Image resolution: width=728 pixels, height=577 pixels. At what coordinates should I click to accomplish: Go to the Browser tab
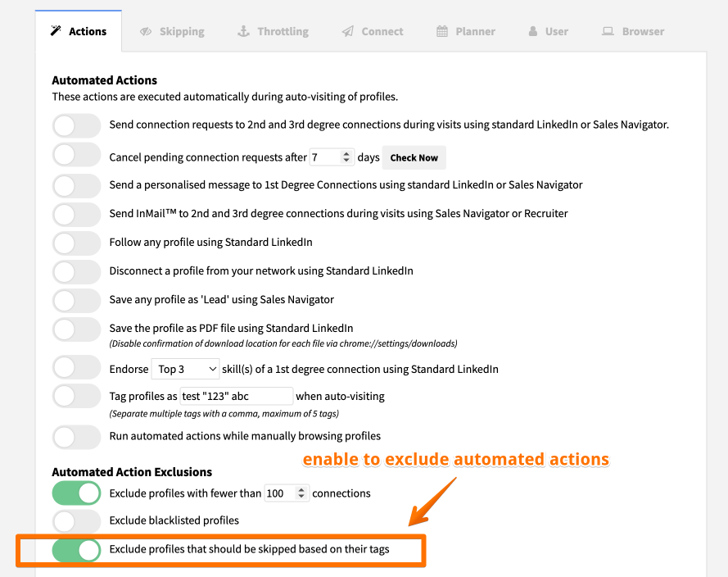pos(633,31)
